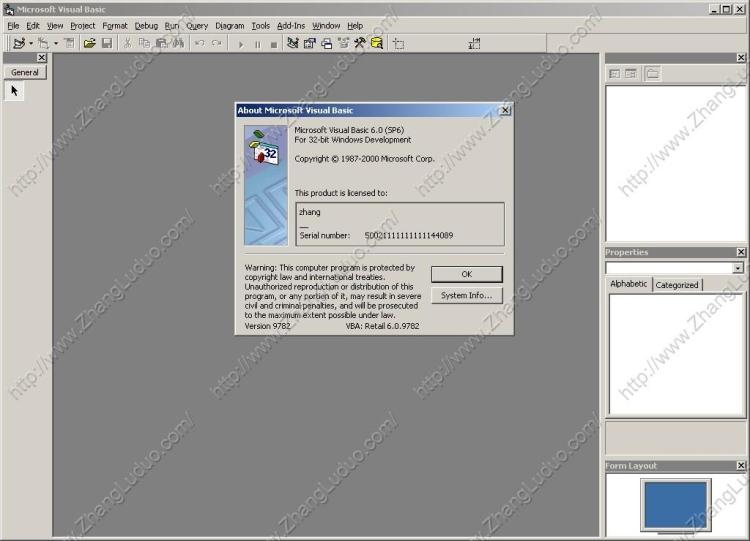The width and height of the screenshot is (750, 541).
Task: Click the Undo toolbar icon
Action: (x=199, y=44)
